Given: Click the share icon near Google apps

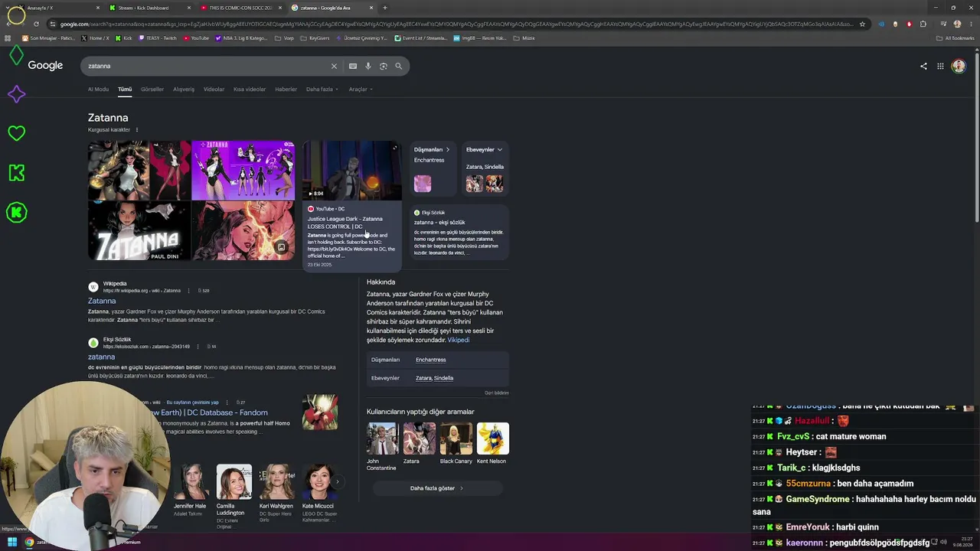Looking at the screenshot, I should click(923, 66).
